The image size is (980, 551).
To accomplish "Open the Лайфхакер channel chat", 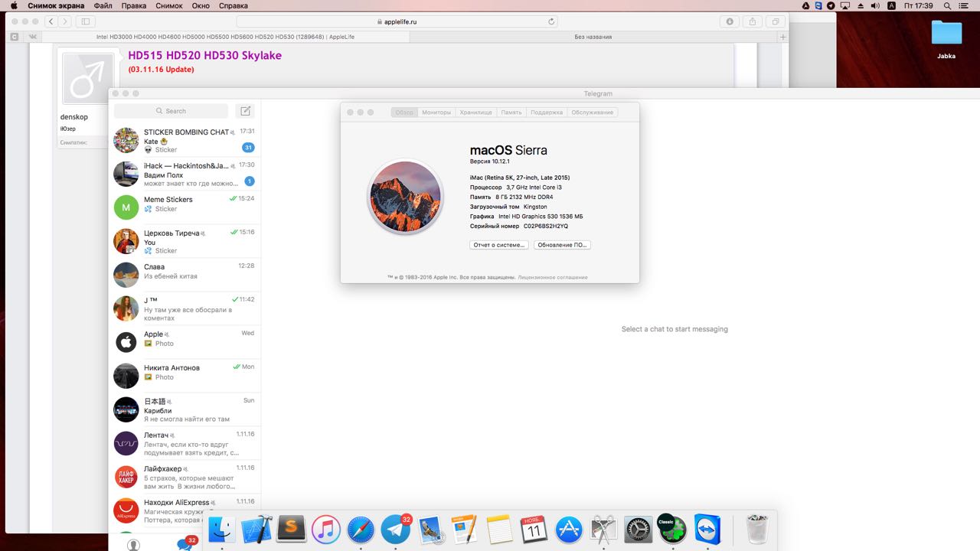I will click(x=185, y=477).
